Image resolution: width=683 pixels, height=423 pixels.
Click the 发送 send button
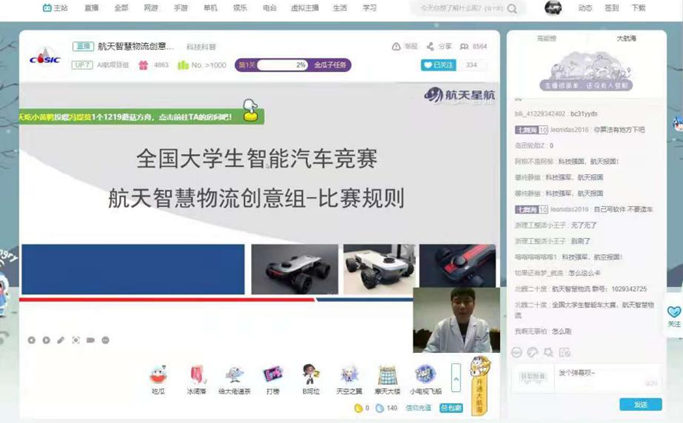[x=641, y=405]
